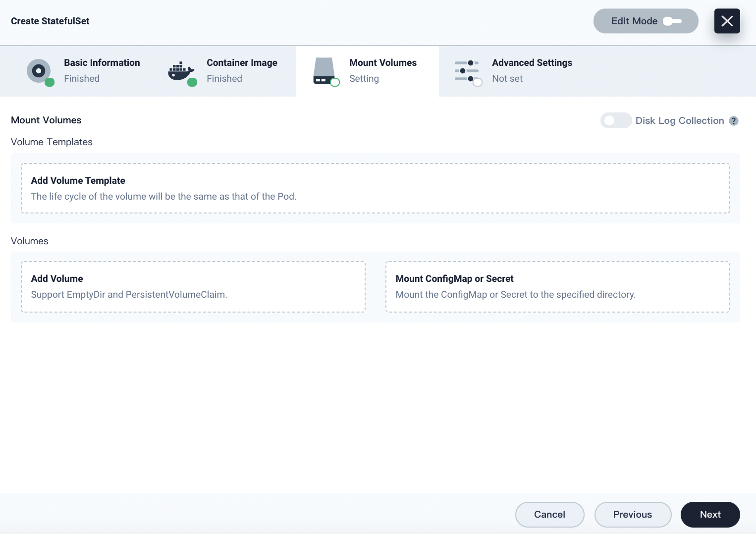Close the Create StatefulSet dialog

click(x=727, y=21)
